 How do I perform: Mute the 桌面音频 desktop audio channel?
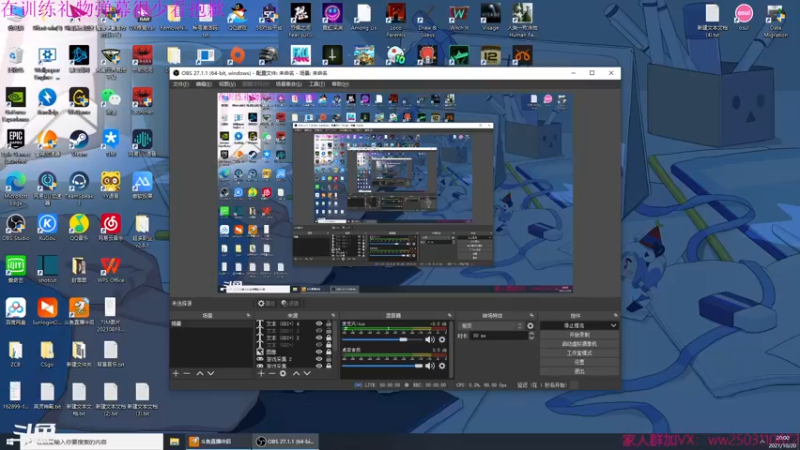pyautogui.click(x=430, y=365)
